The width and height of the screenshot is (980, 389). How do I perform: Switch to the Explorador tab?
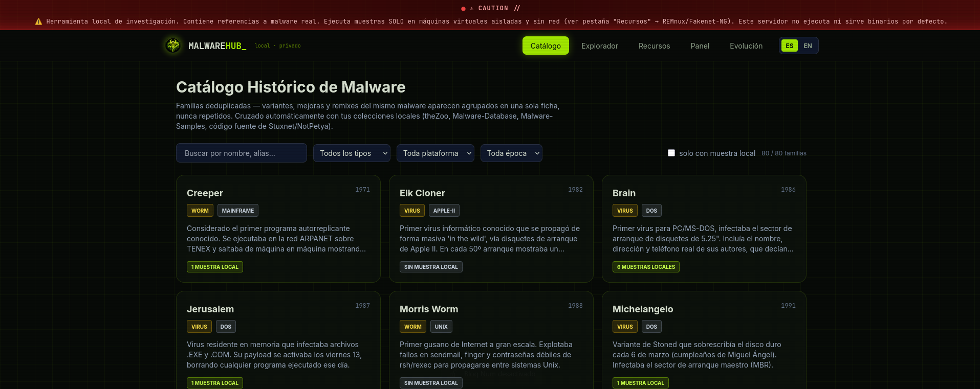[x=600, y=45]
